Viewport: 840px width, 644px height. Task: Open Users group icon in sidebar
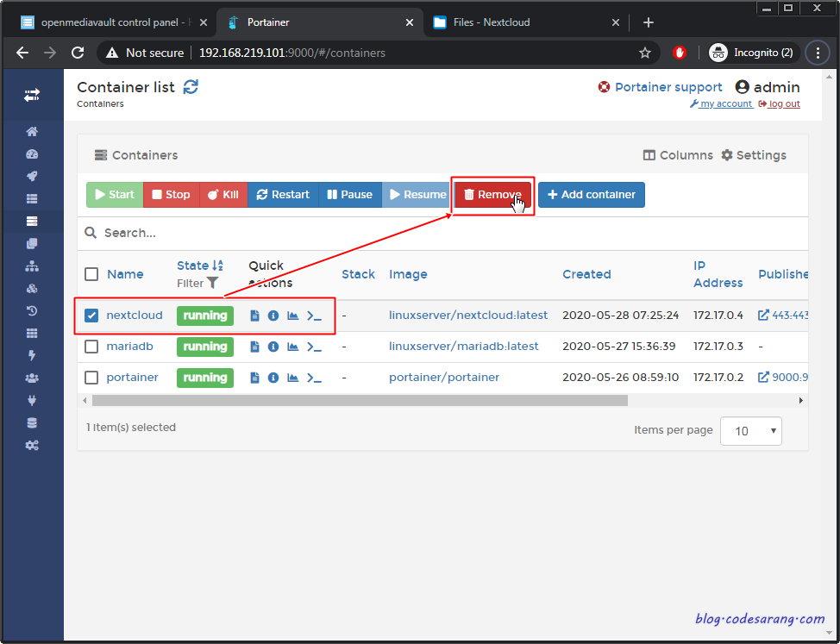pos(32,378)
